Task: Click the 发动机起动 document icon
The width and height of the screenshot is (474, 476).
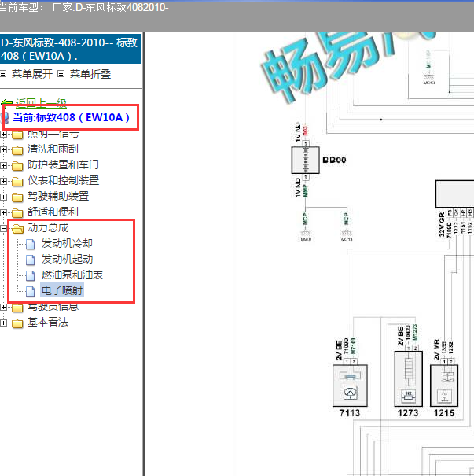Action: [31, 260]
